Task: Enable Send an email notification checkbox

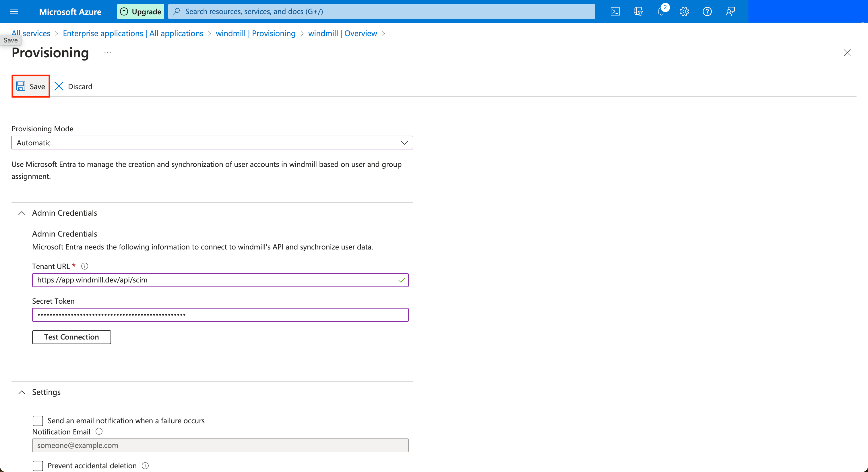Action: 38,420
